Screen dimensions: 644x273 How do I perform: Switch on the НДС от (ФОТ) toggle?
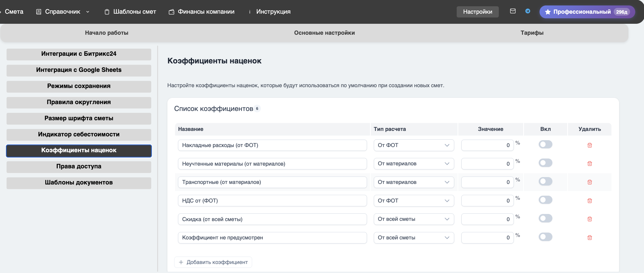tap(545, 200)
